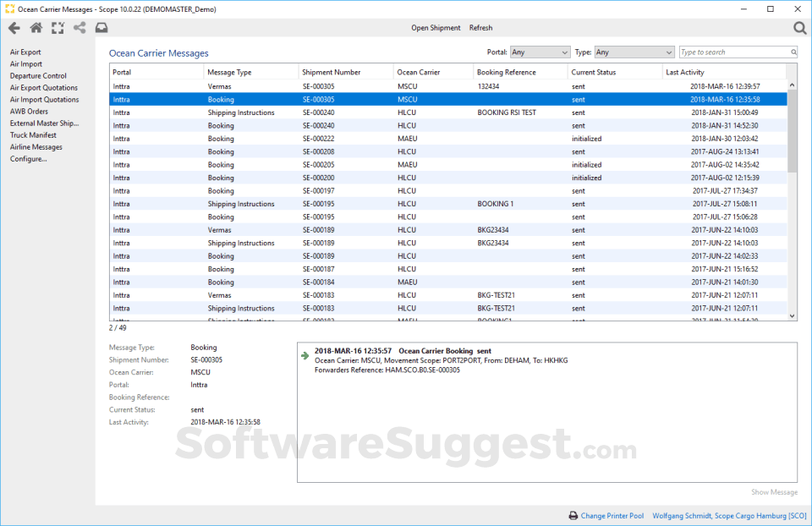Click the Scope application logo in the titlebar
The width and height of the screenshot is (812, 526).
pyautogui.click(x=8, y=8)
